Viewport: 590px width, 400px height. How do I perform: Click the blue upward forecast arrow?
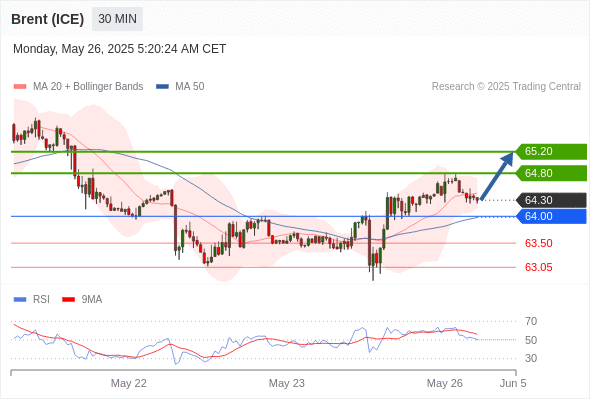pyautogui.click(x=497, y=176)
